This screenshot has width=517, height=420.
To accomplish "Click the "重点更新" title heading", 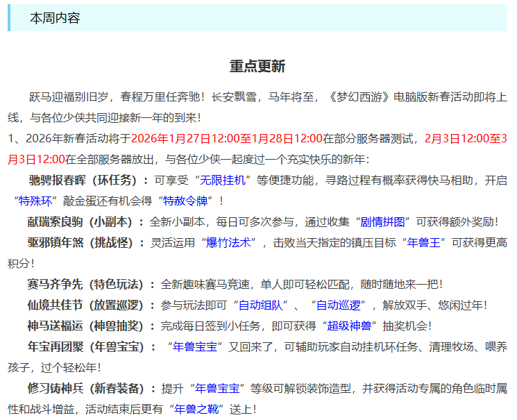I will point(257,67).
